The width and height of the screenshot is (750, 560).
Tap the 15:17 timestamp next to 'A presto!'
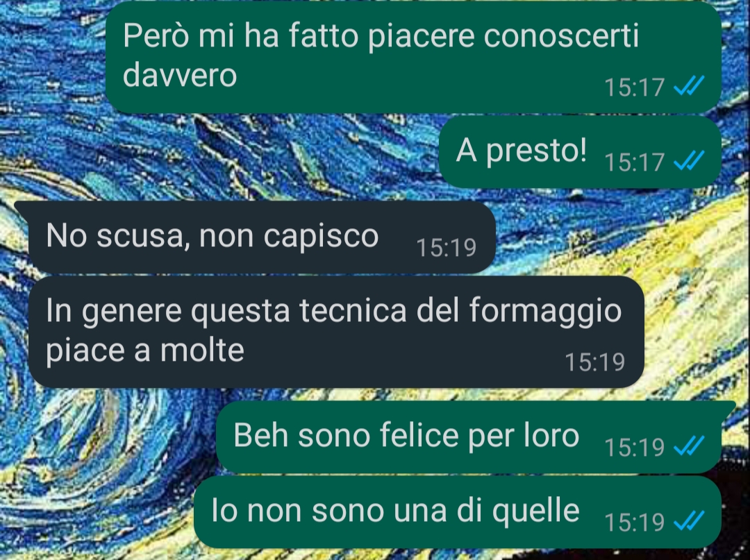click(x=634, y=162)
